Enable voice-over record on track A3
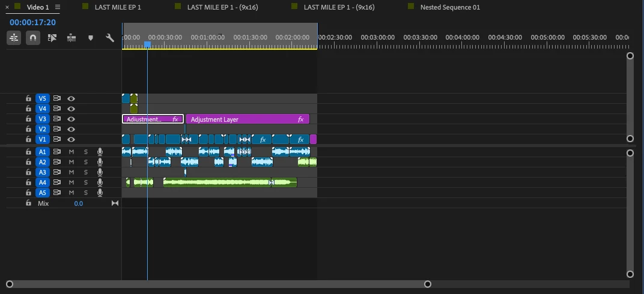This screenshot has width=644, height=294. 100,172
